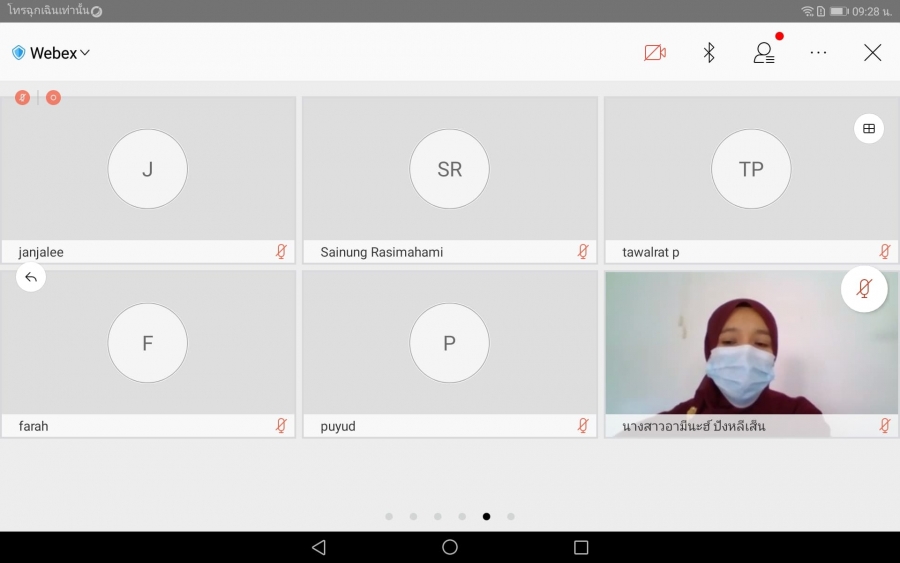This screenshot has width=900, height=563.
Task: Tap the Webex shield security icon
Action: (19, 53)
